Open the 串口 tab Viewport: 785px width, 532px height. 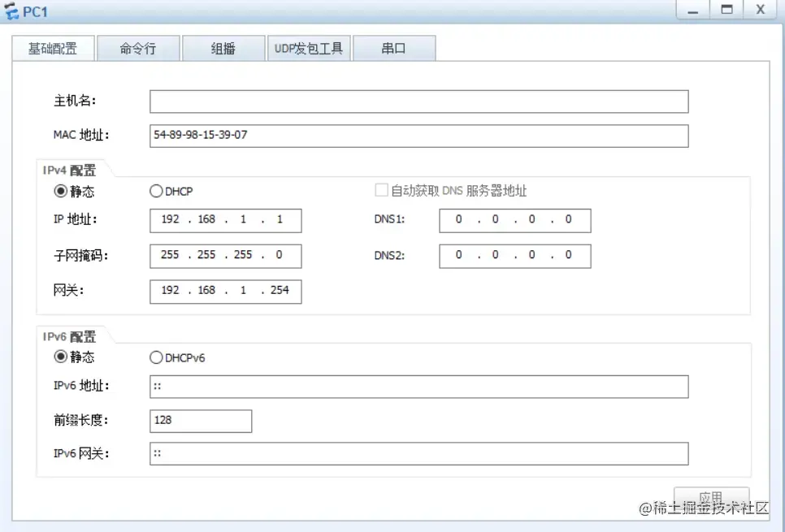[x=394, y=49]
